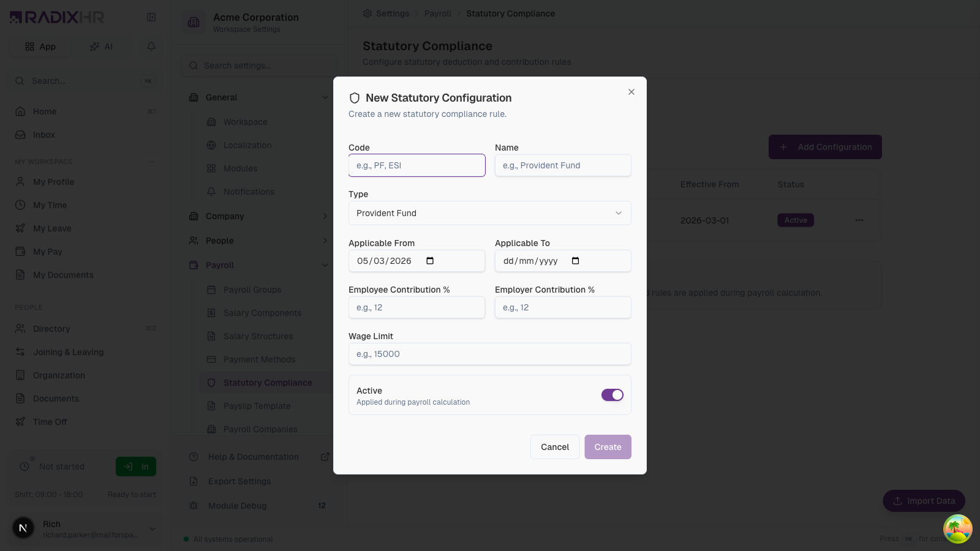Viewport: 980px width, 551px height.
Task: Open My Pay
Action: coord(85,252)
